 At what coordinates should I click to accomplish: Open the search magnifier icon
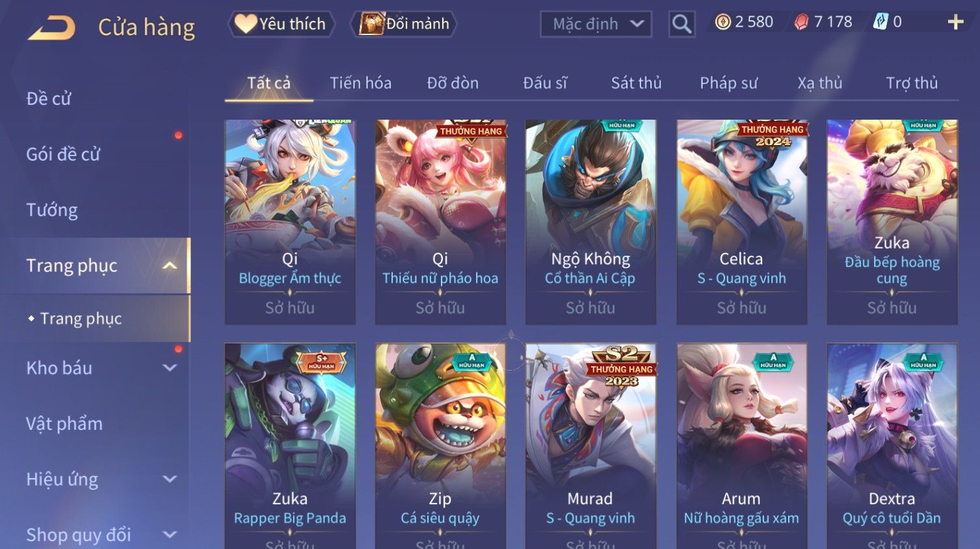[x=682, y=24]
